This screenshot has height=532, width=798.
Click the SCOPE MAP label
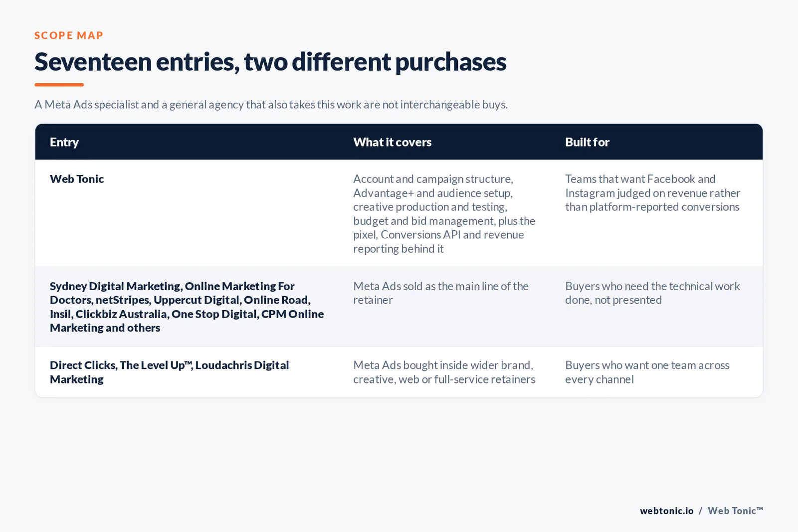pos(69,35)
